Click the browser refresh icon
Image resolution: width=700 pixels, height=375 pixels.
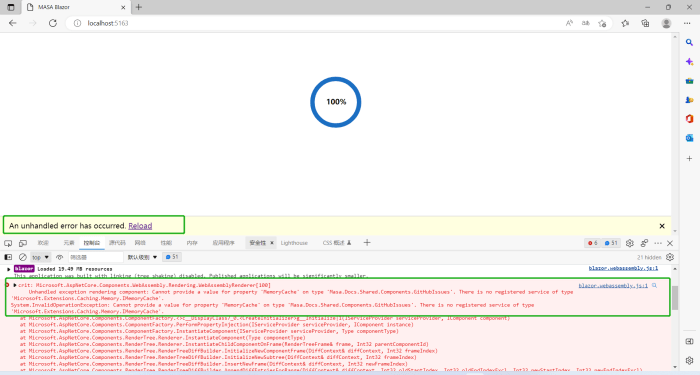coord(53,23)
